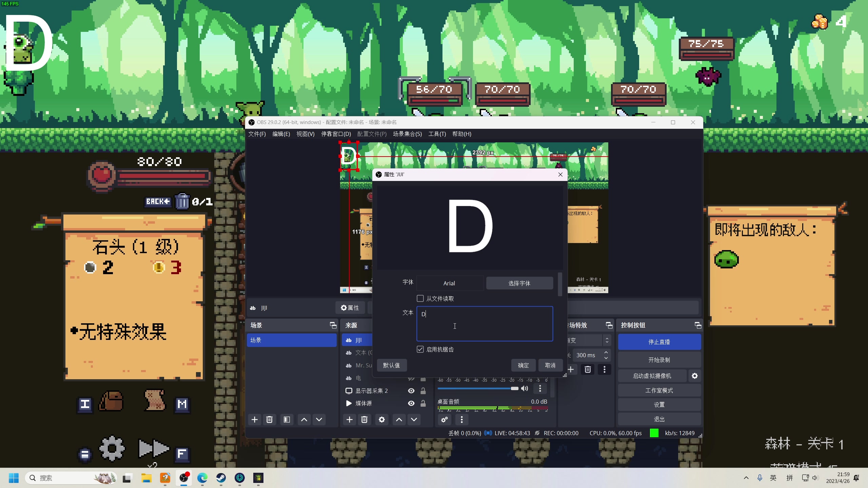Lock the 显示器采集 2 source
This screenshot has height=488, width=868.
[423, 391]
